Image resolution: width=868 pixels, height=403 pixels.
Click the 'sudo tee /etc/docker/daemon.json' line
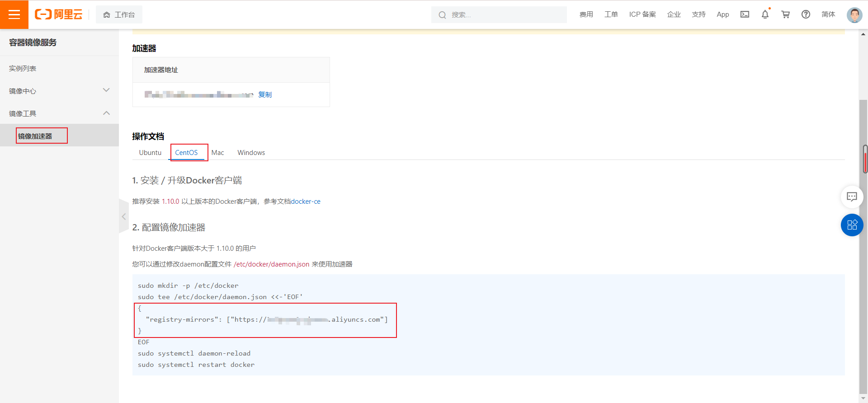click(220, 297)
